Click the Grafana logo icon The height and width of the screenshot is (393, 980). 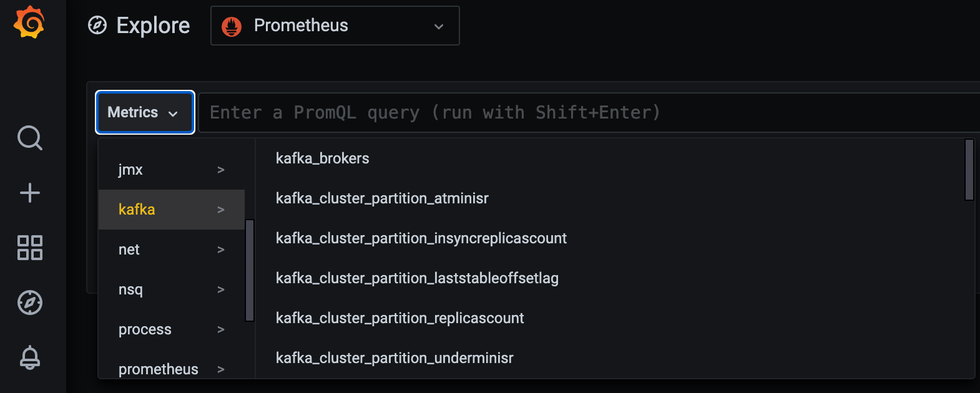(29, 22)
